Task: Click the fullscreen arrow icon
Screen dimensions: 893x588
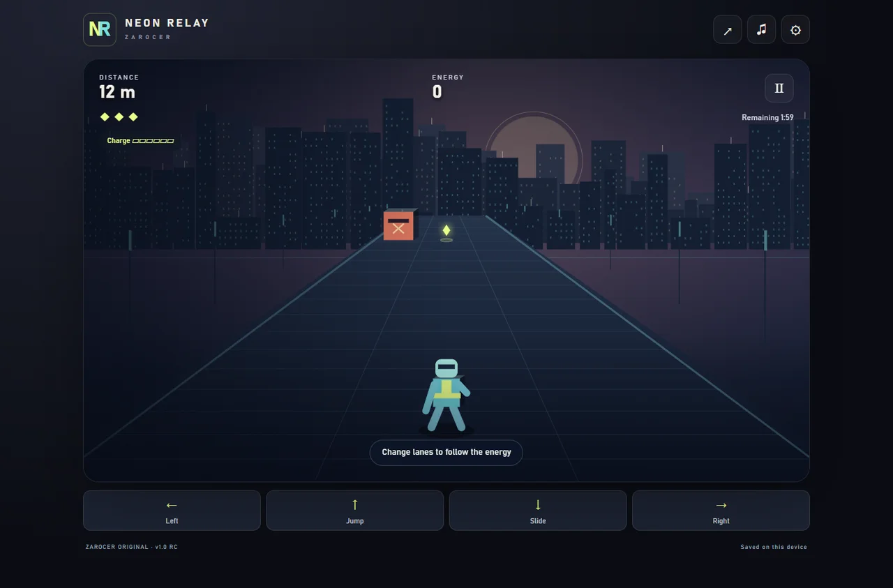Action: pyautogui.click(x=728, y=30)
